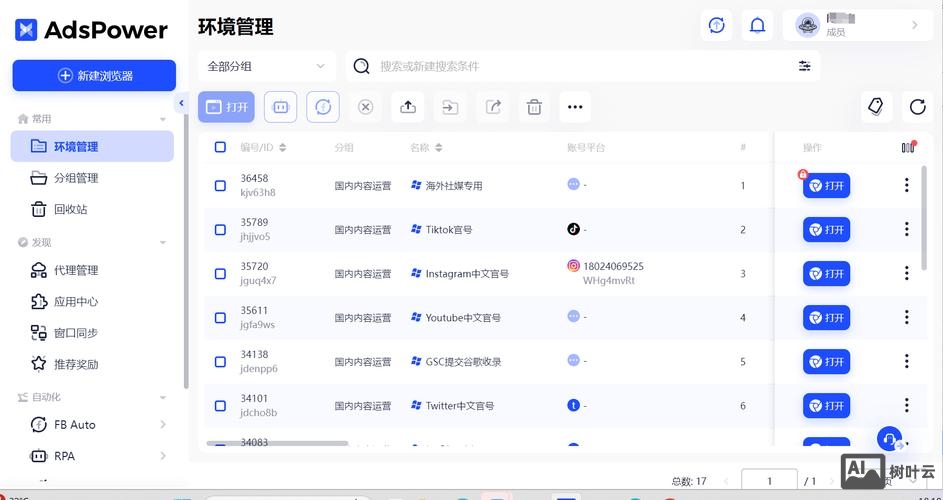The width and height of the screenshot is (943, 500).
Task: Open the Tiktok官号 browser profile
Action: [x=826, y=229]
